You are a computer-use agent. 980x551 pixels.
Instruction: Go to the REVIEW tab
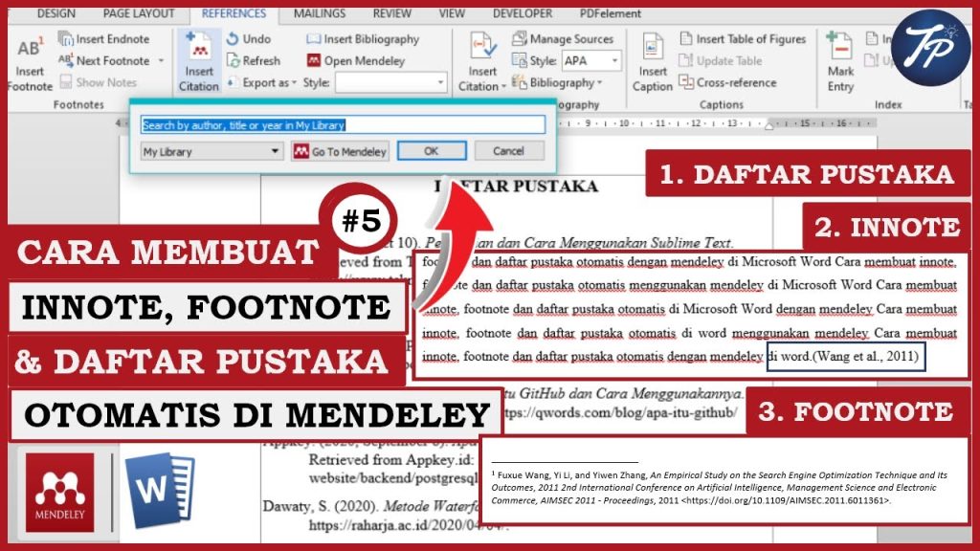391,13
